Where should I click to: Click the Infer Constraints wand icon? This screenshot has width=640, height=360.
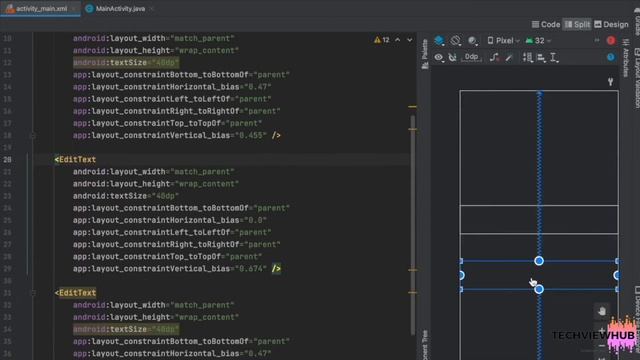tap(509, 58)
